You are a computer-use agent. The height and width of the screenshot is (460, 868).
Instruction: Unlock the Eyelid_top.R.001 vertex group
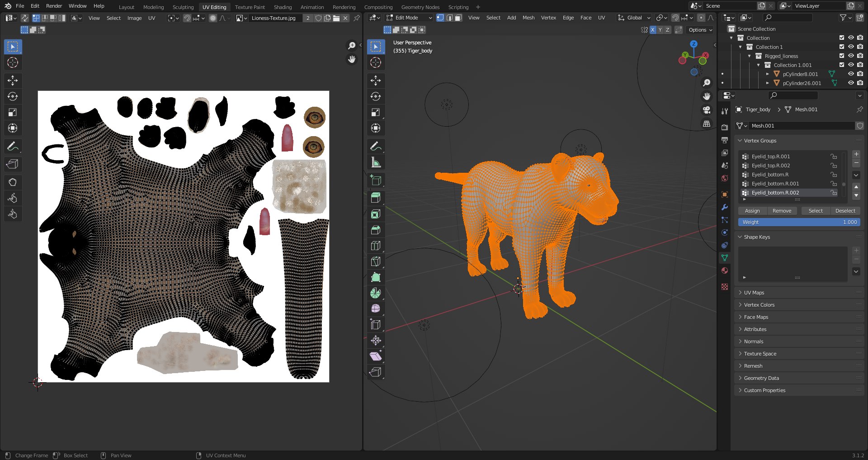834,156
